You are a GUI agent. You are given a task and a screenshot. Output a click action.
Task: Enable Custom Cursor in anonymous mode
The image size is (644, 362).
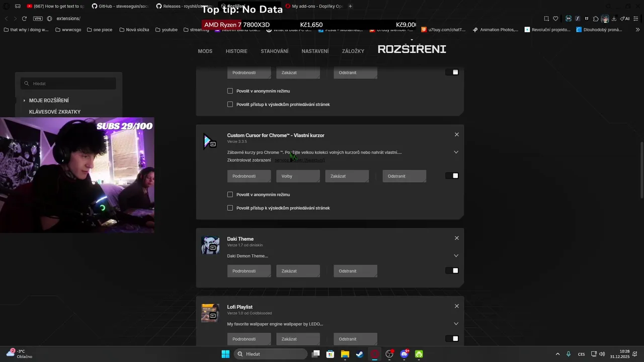[x=230, y=195]
